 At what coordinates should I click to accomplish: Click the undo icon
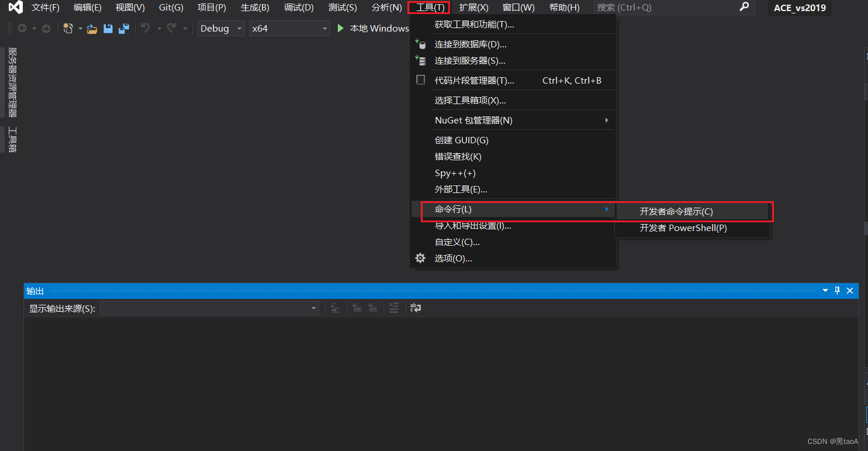[146, 27]
